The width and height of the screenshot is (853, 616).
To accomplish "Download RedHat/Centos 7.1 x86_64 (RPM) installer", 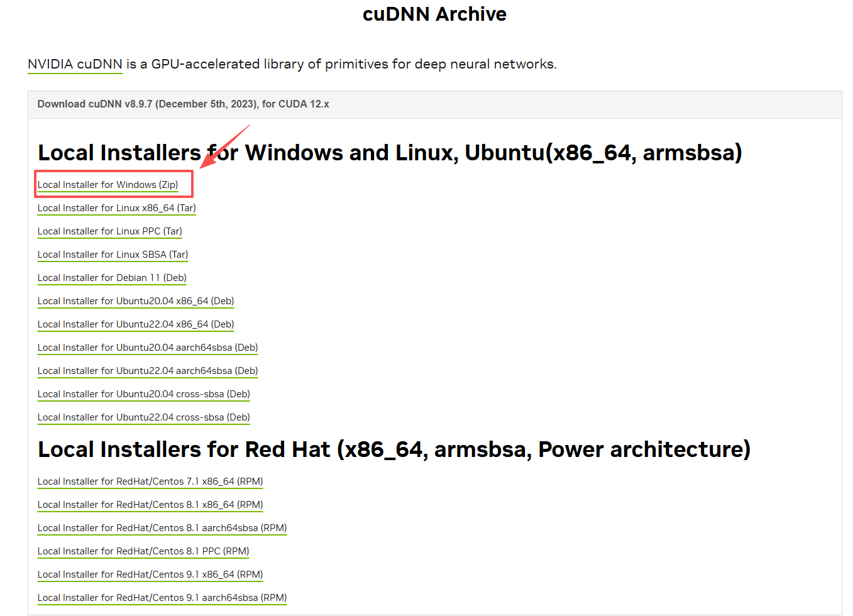I will (x=150, y=481).
